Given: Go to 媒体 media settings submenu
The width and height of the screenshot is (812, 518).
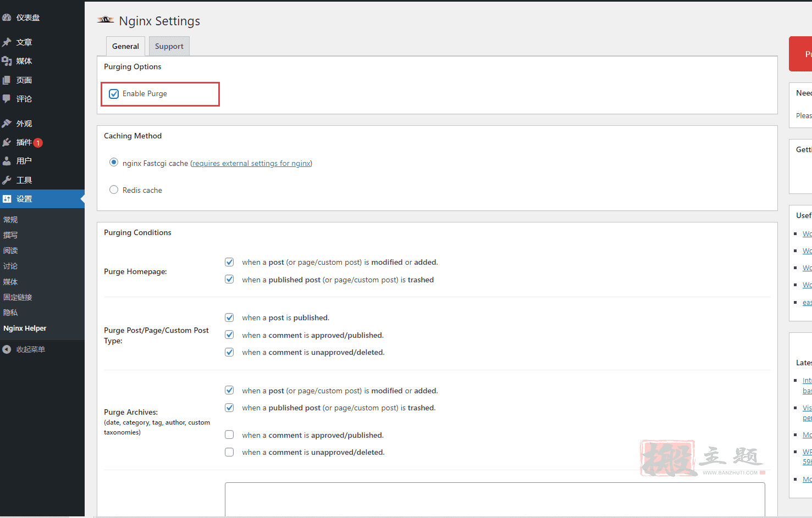Looking at the screenshot, I should pos(10,282).
